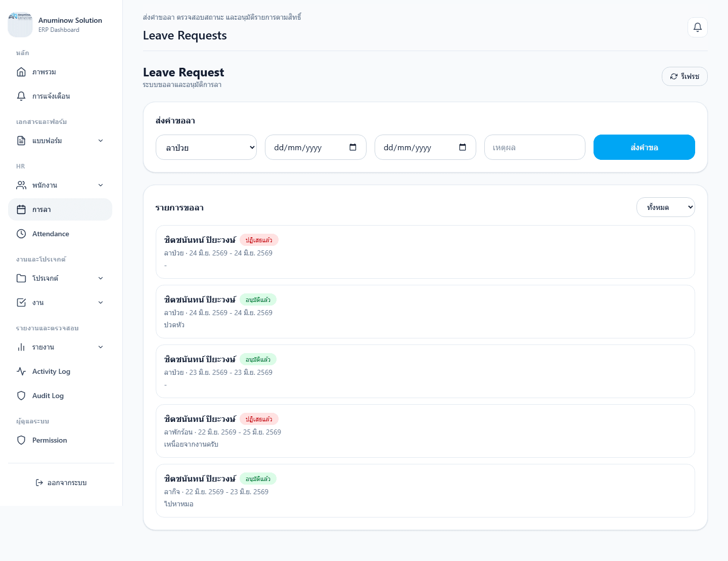Click the clock icon beside Attendance
This screenshot has width=728, height=561.
pos(21,234)
